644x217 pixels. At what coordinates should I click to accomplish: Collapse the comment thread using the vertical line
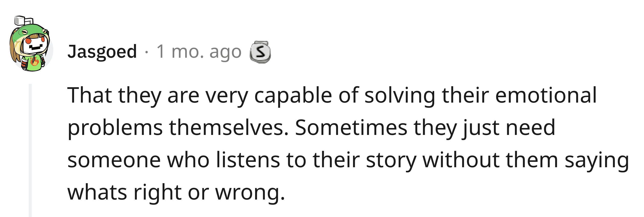(x=30, y=150)
